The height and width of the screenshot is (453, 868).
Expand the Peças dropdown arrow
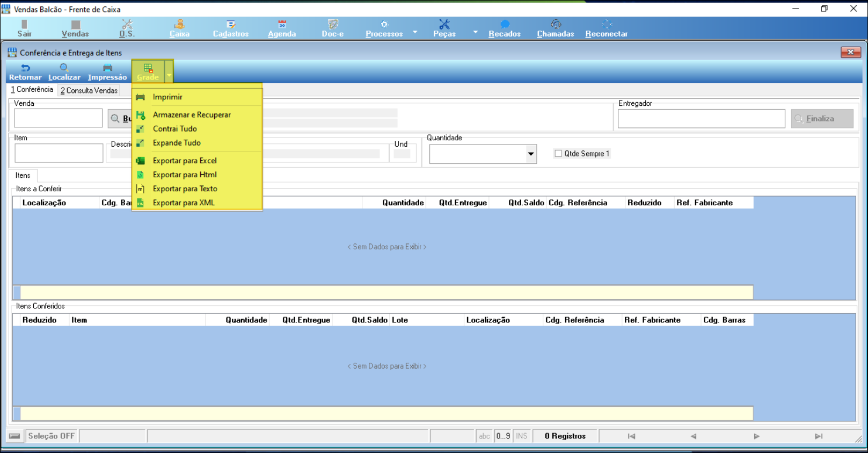pyautogui.click(x=475, y=32)
